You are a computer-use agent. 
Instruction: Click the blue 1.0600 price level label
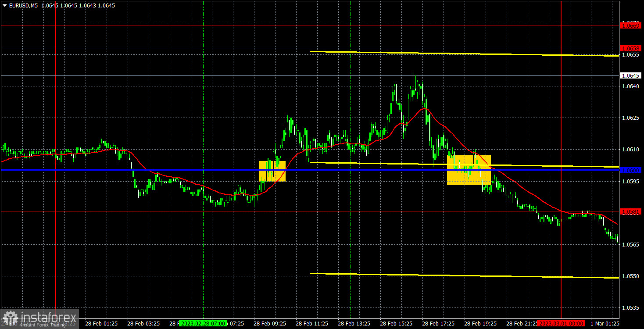click(x=631, y=170)
